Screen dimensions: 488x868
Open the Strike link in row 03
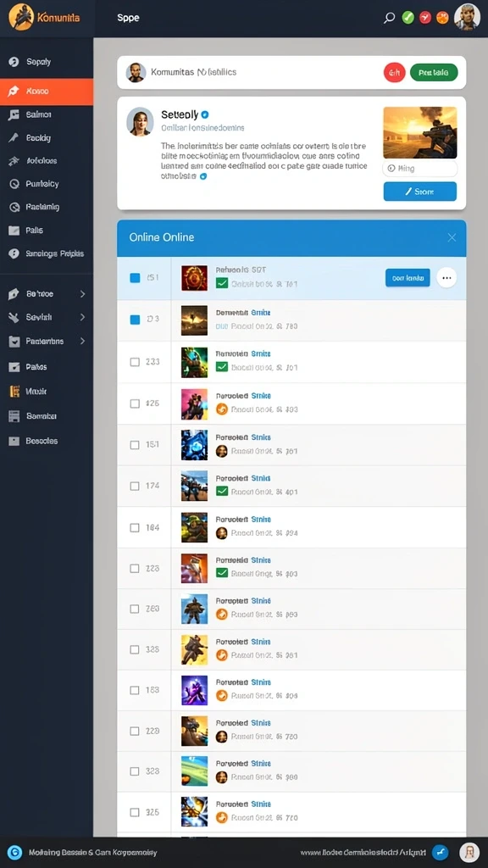coord(261,312)
